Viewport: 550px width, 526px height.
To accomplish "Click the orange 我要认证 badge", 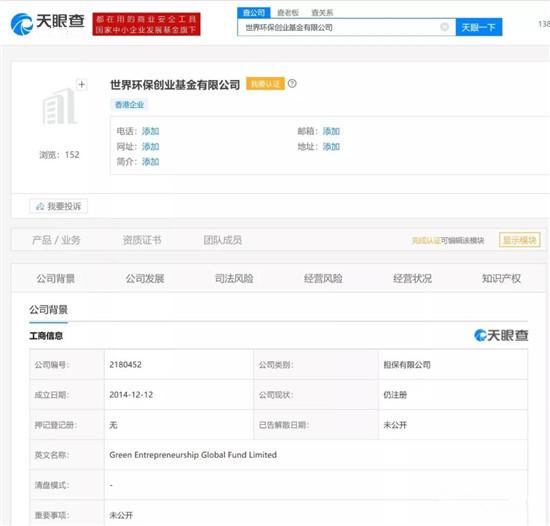I will point(265,84).
